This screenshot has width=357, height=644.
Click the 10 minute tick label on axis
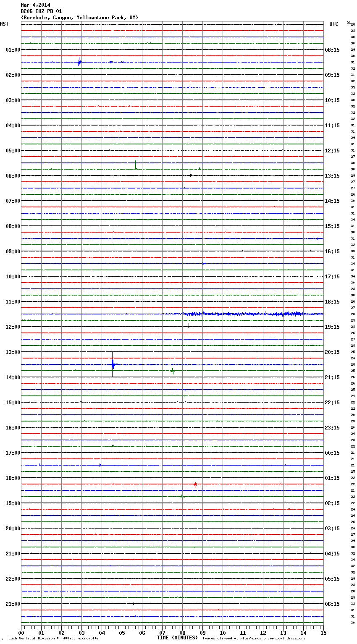tap(223, 633)
